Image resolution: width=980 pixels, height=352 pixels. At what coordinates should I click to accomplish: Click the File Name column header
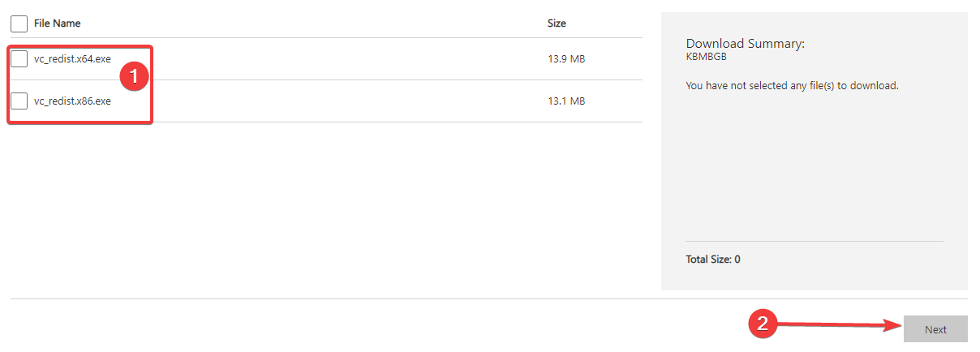57,24
